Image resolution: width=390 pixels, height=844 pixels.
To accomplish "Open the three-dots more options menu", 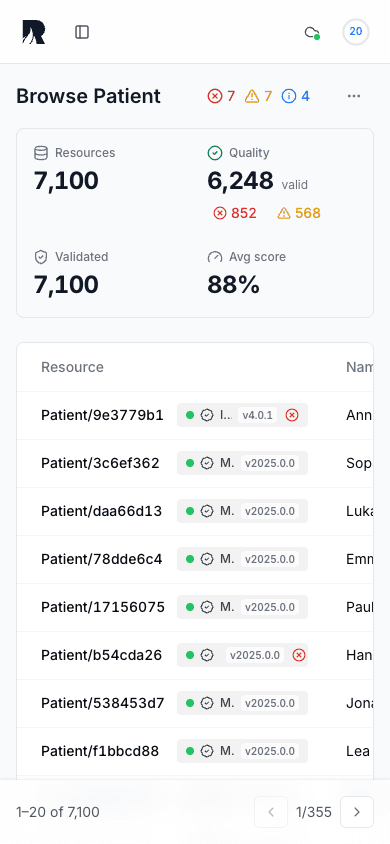I will click(x=353, y=96).
